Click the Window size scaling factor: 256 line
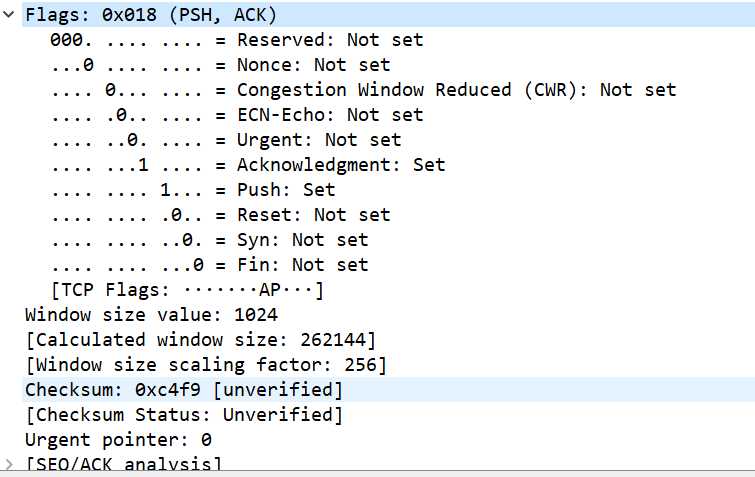 [206, 365]
